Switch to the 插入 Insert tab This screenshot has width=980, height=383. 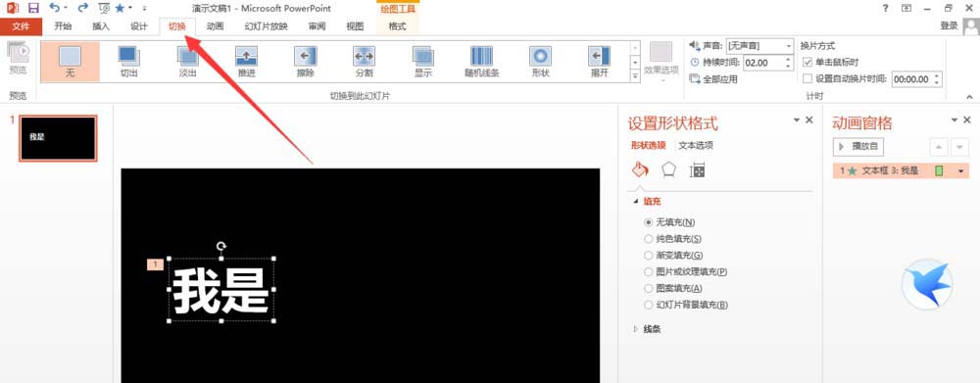101,26
